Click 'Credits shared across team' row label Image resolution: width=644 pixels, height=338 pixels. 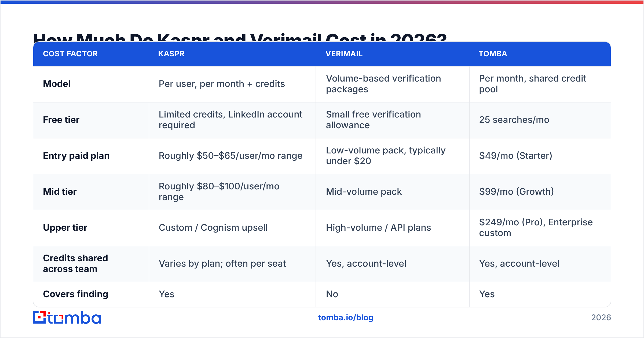[75, 264]
